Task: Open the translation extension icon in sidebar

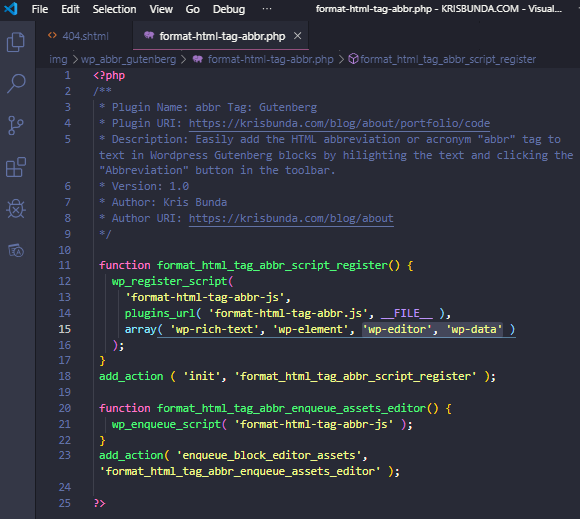Action: (16, 251)
